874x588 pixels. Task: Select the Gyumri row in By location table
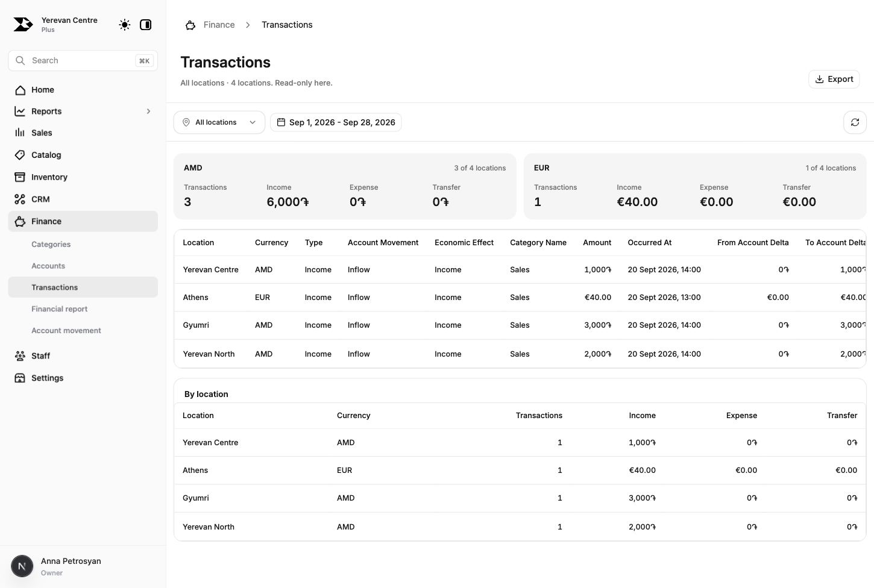[x=520, y=498]
